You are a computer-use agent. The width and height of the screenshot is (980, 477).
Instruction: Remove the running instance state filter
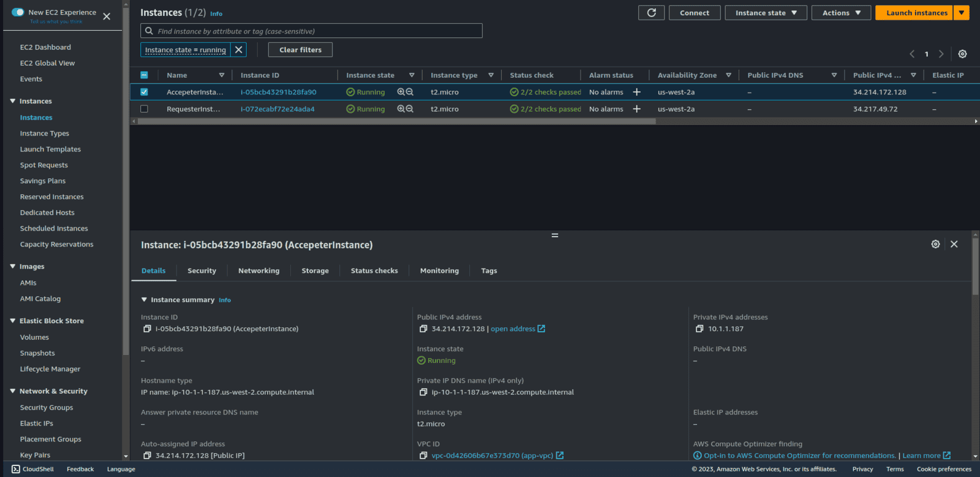tap(239, 50)
